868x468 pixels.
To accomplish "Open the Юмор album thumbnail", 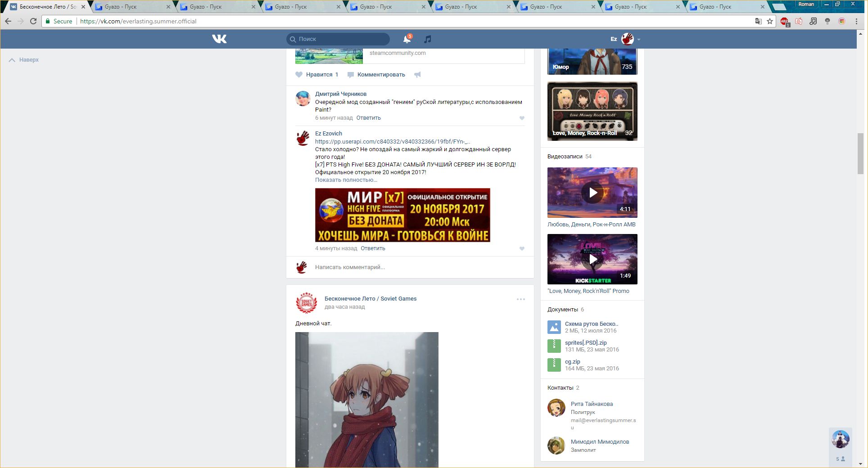I will (x=592, y=62).
